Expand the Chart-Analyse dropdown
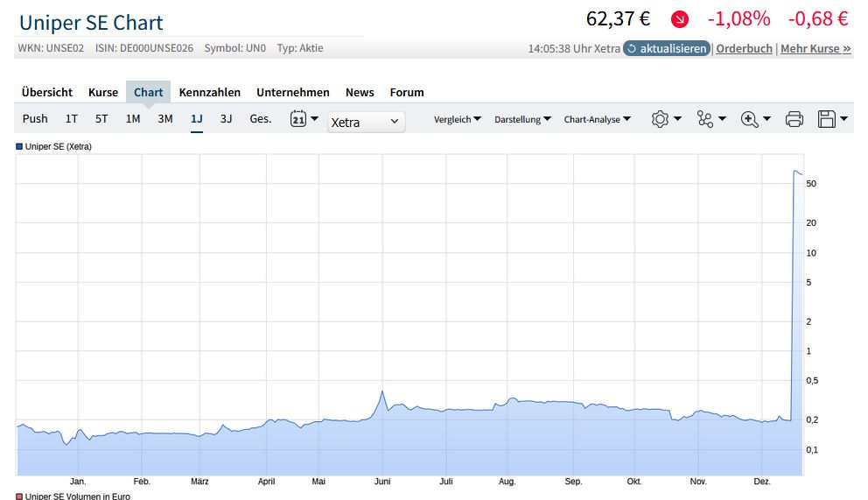The height and width of the screenshot is (500, 868). (x=598, y=119)
